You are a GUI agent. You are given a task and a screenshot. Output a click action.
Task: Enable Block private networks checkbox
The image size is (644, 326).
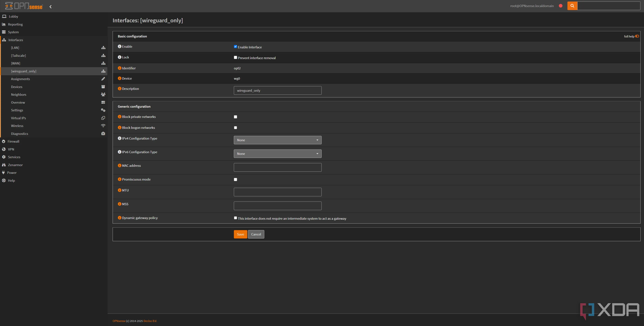click(x=235, y=117)
